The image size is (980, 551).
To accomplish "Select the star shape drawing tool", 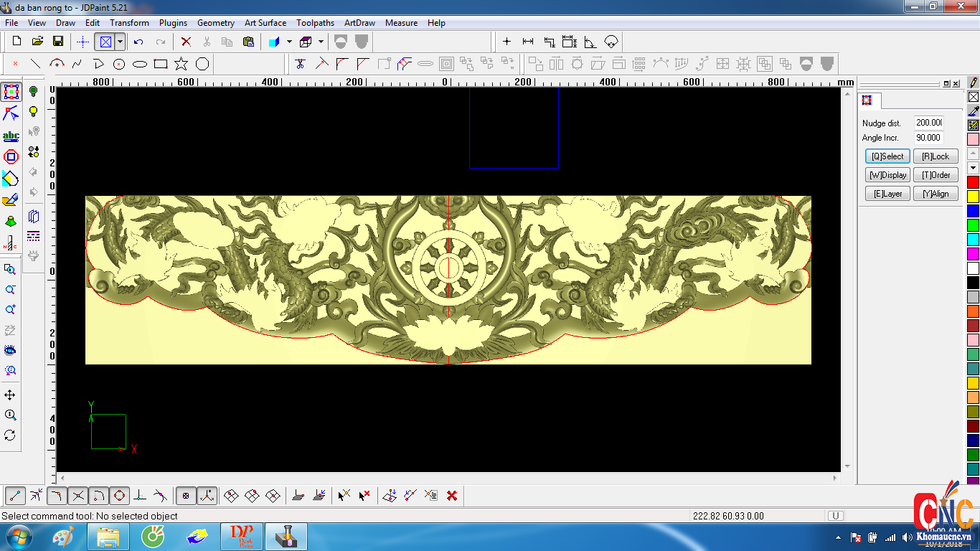I will pyautogui.click(x=182, y=64).
